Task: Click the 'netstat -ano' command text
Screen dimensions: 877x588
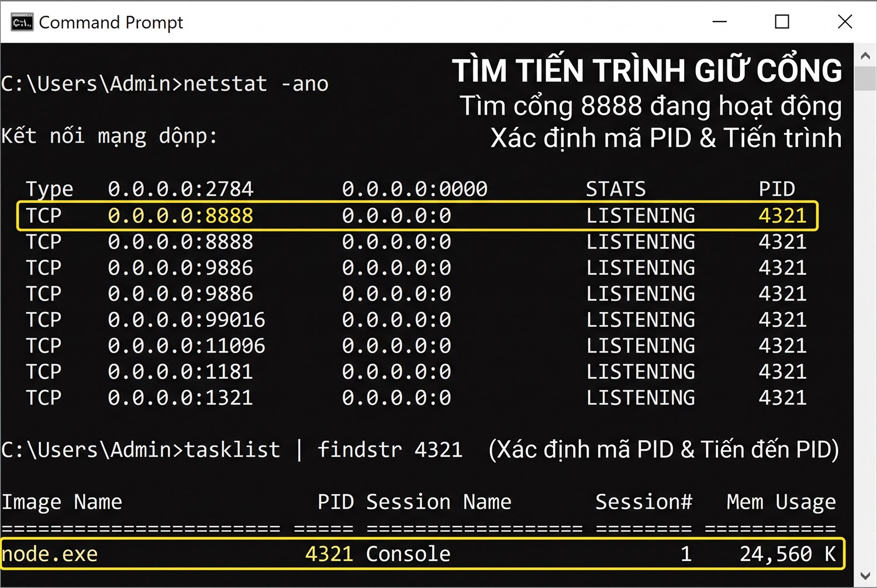Action: point(255,84)
